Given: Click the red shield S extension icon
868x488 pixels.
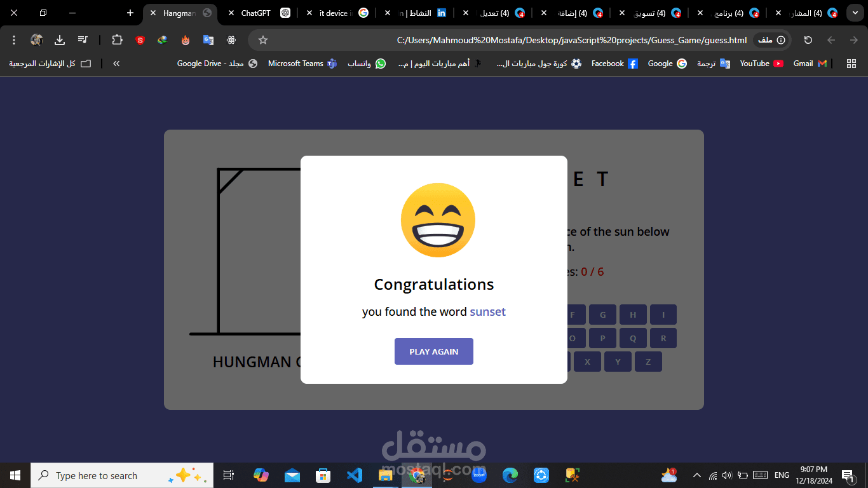Looking at the screenshot, I should coord(140,40).
